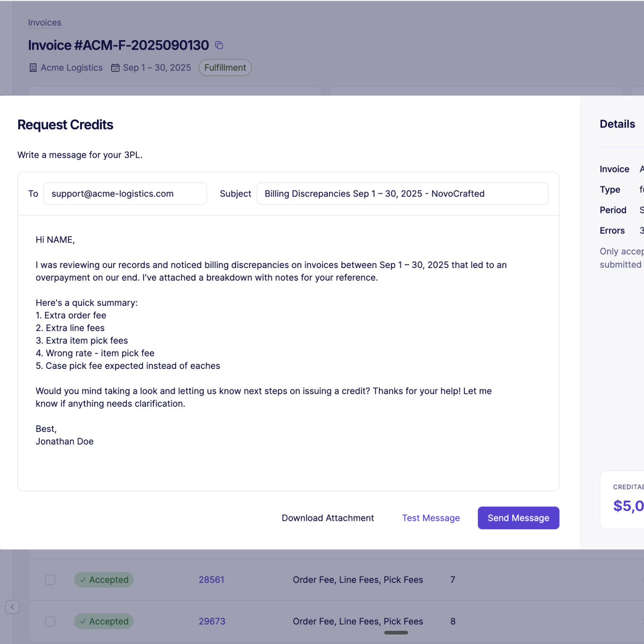Navigate back via the Invoices breadcrumb

(45, 22)
